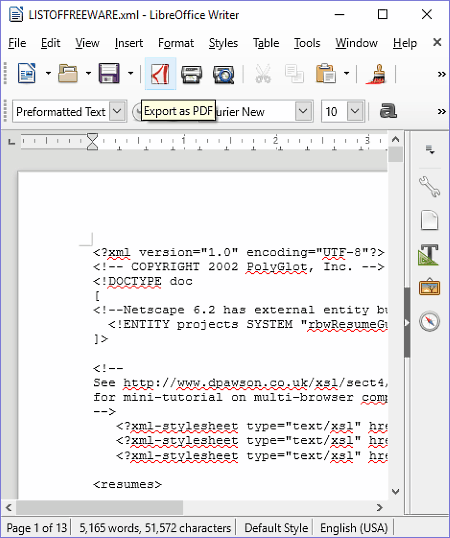Paste using the clipboard icon
450x538 pixels.
click(325, 73)
